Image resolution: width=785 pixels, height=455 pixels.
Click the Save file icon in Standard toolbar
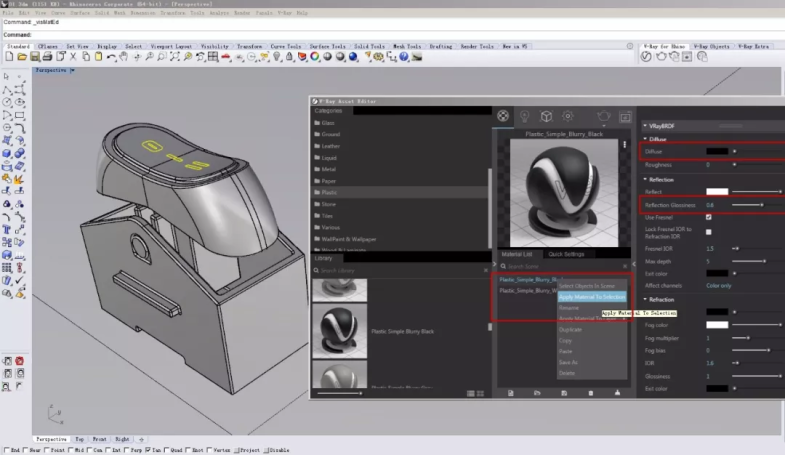pyautogui.click(x=36, y=58)
